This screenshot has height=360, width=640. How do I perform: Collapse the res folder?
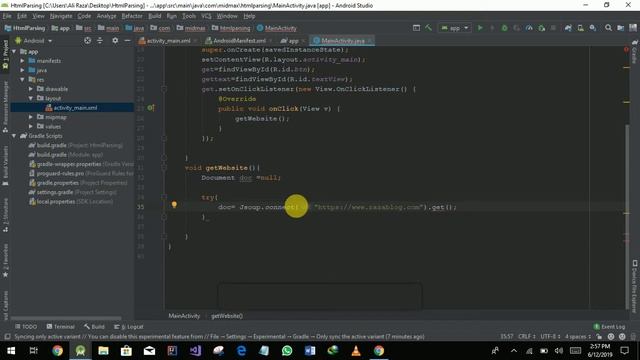pos(23,79)
